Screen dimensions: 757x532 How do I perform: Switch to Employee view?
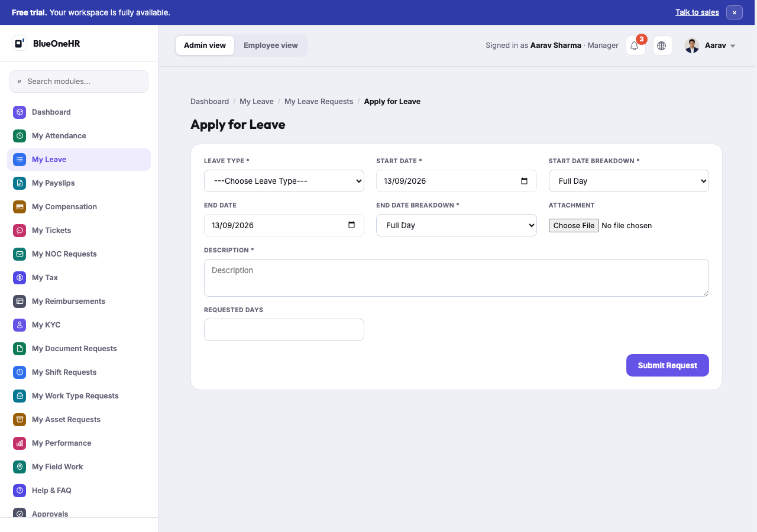click(271, 46)
